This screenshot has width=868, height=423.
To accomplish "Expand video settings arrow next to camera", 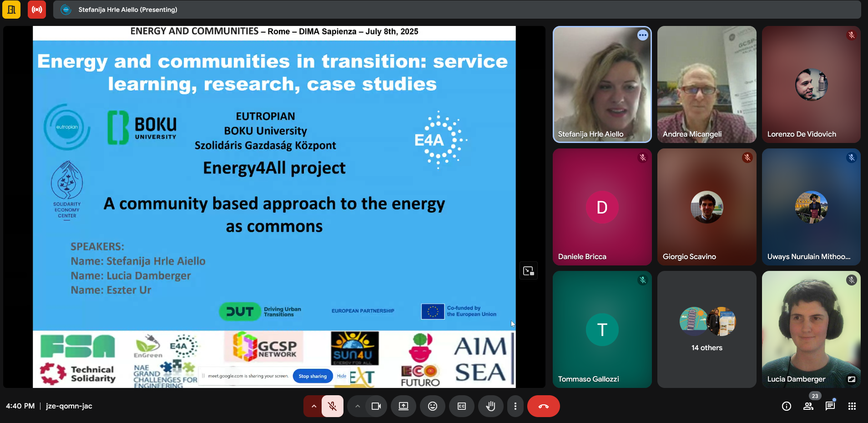I will tap(358, 406).
